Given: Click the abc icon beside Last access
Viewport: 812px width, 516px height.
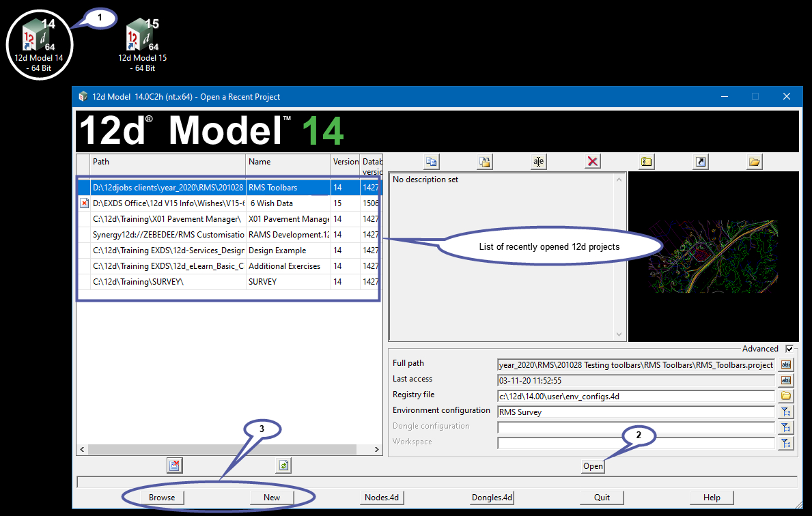Looking at the screenshot, I should 785,380.
